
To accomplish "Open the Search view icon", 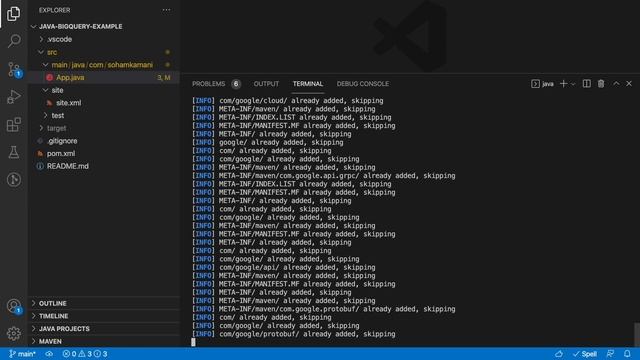I will point(13,41).
